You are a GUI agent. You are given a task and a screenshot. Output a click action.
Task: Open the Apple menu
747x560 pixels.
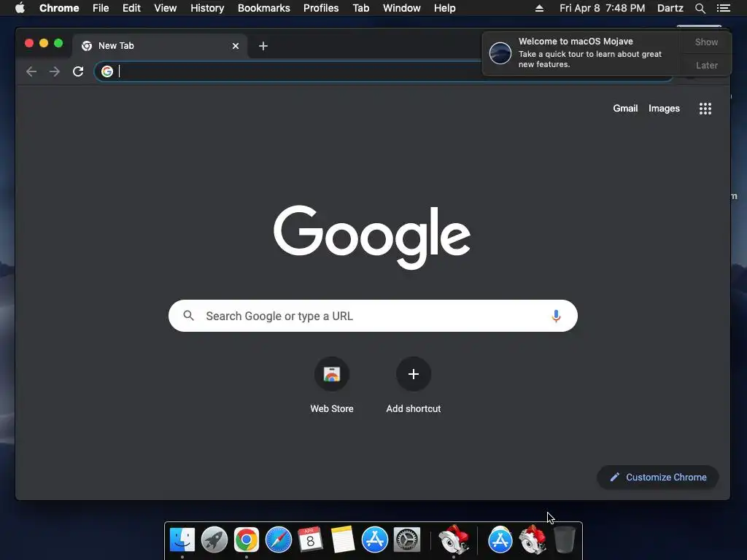click(x=20, y=8)
